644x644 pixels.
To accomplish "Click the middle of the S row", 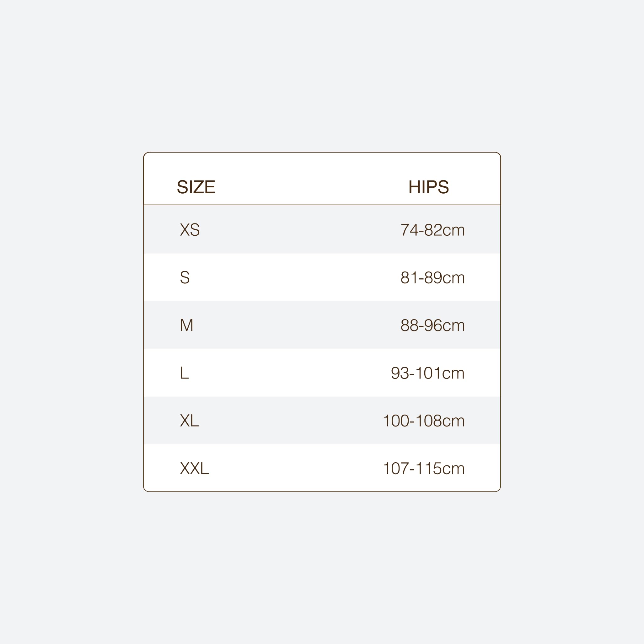I will pyautogui.click(x=322, y=277).
